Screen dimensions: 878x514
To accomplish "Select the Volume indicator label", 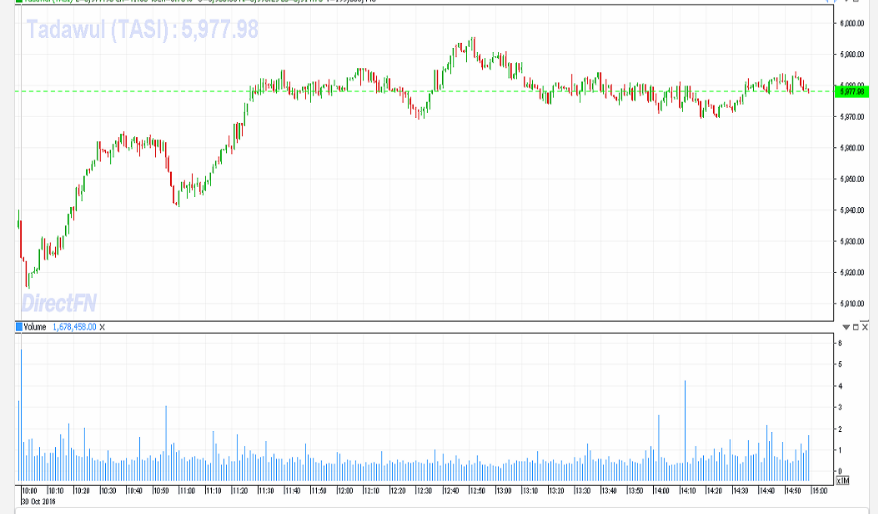I will click(x=35, y=327).
